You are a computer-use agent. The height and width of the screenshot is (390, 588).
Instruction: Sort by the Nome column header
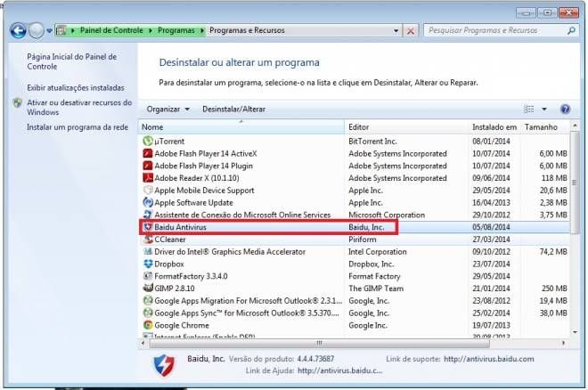[241, 127]
